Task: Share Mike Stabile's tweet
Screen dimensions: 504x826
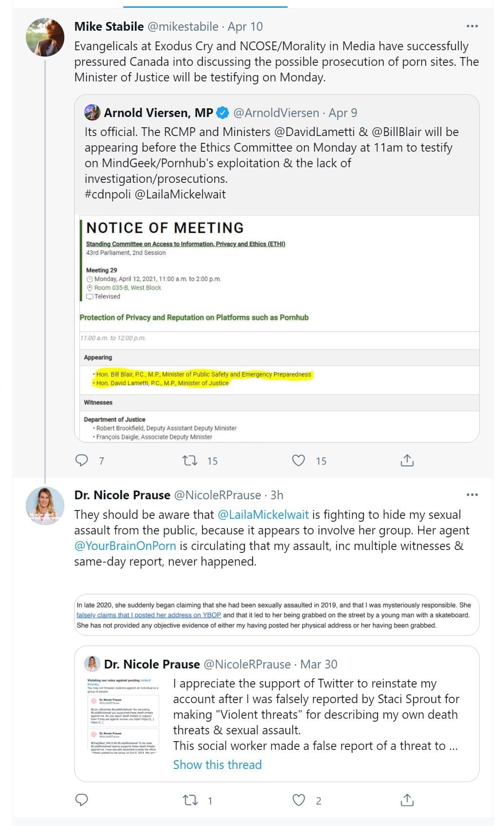Action: 407,460
